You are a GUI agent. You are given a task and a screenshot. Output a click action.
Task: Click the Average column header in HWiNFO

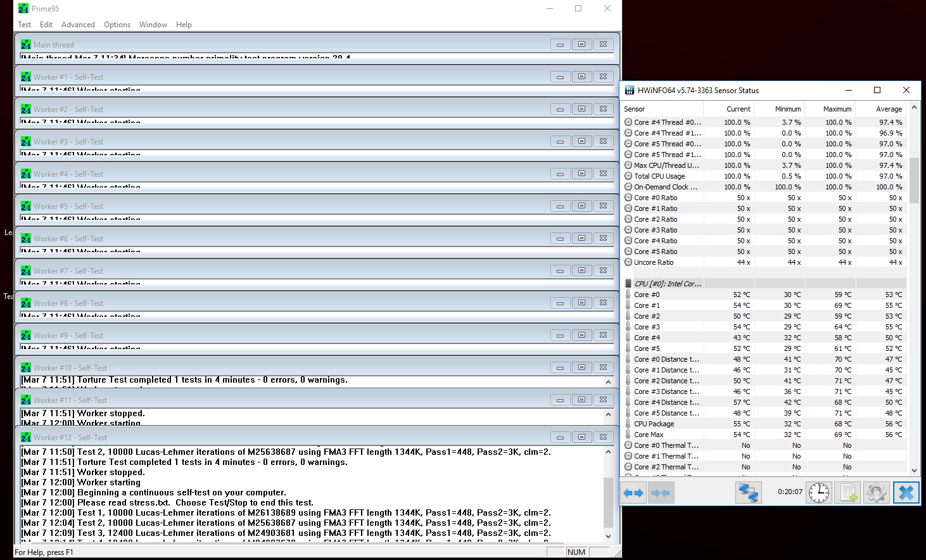pos(881,109)
